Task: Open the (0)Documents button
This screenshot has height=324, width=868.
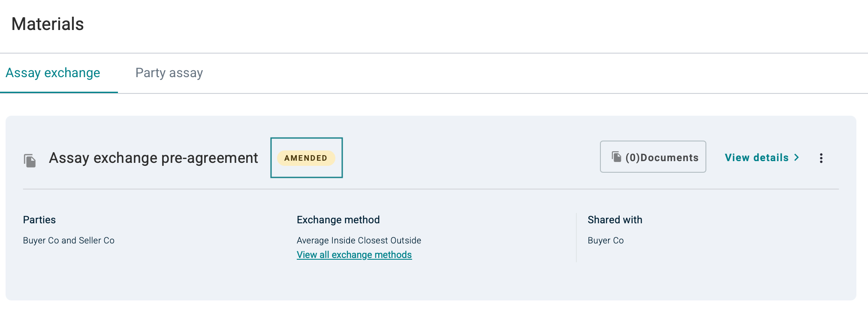Action: (x=653, y=157)
